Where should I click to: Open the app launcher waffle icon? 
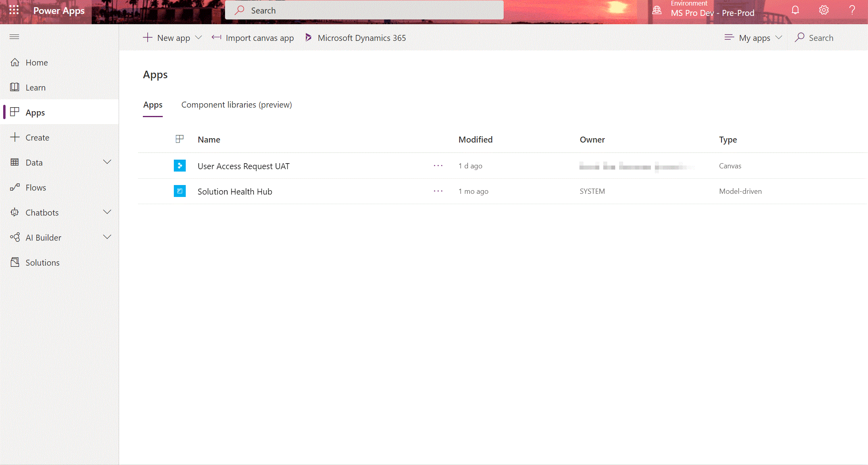tap(14, 10)
